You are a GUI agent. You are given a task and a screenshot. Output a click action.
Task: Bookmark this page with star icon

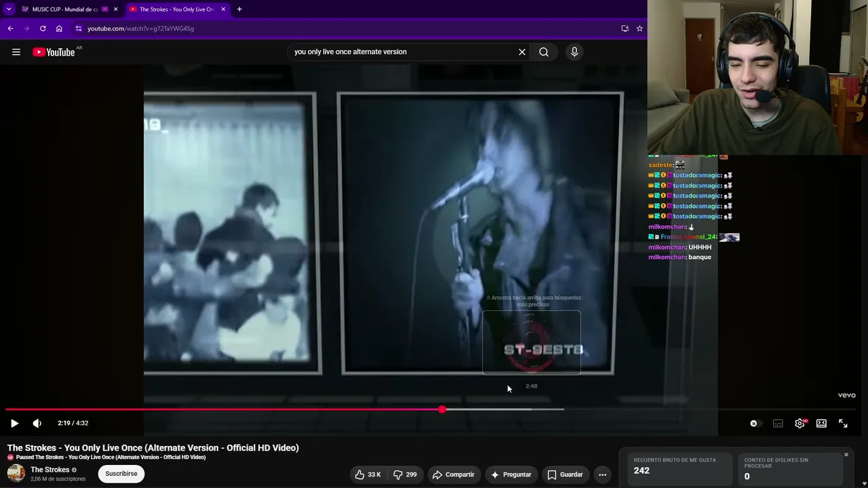pyautogui.click(x=639, y=28)
